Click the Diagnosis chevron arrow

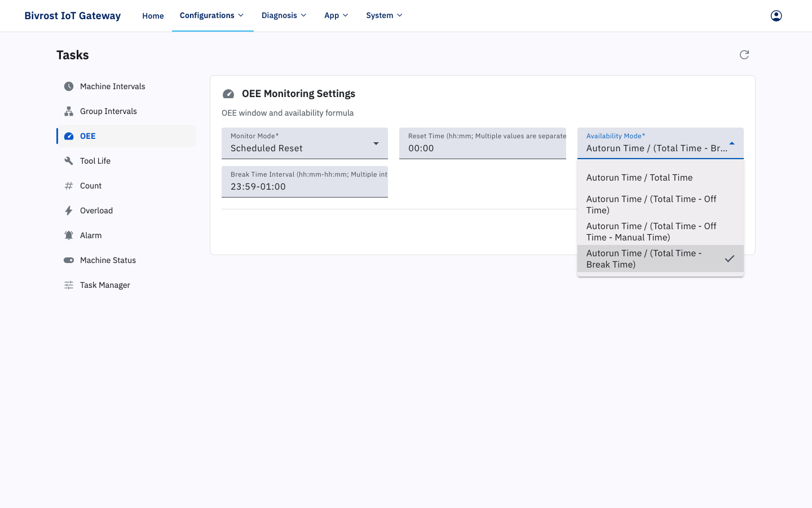point(303,15)
